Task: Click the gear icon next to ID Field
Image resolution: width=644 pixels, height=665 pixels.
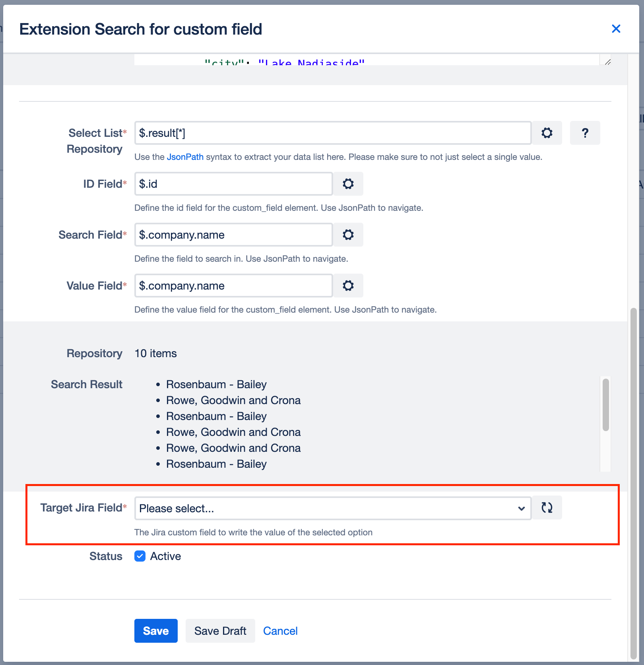Action: [348, 184]
